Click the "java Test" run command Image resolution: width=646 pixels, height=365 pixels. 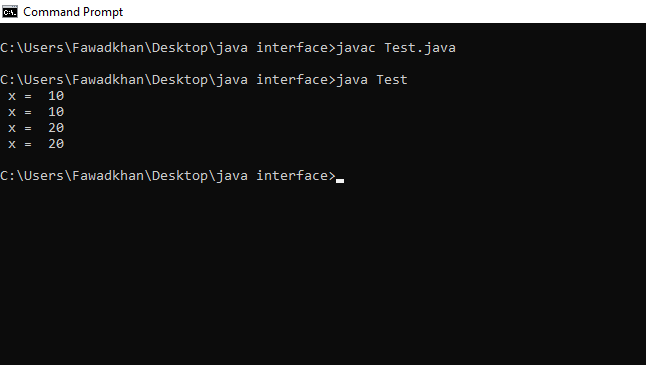372,80
